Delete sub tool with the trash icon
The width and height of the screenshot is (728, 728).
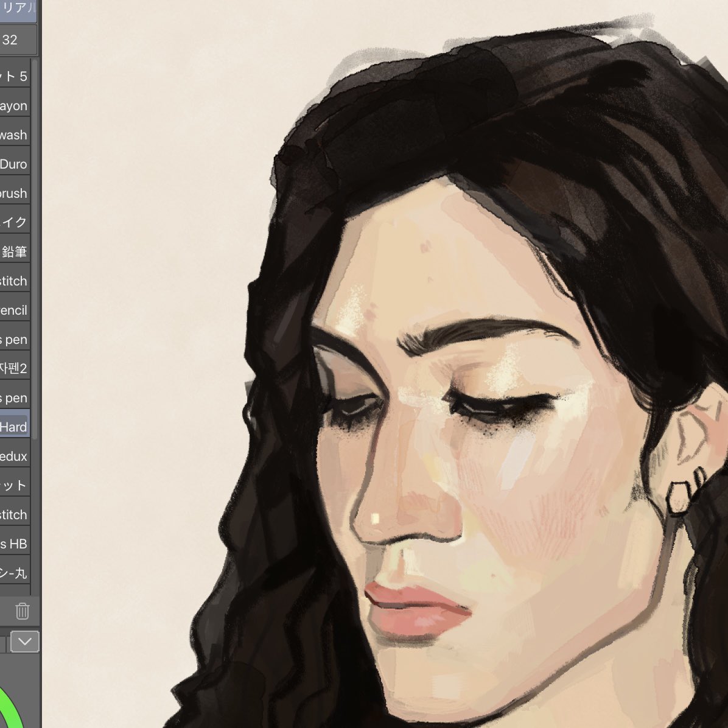point(23,611)
